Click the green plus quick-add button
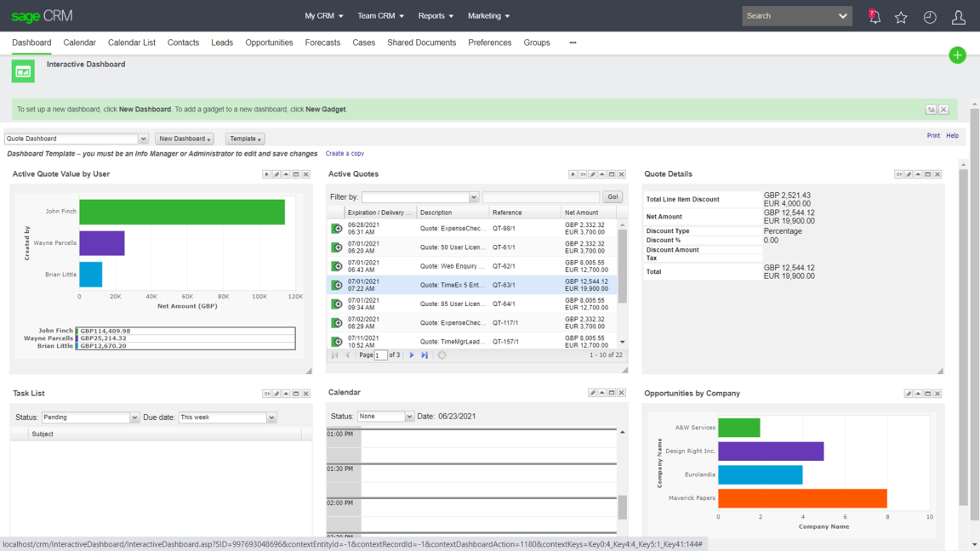The height and width of the screenshot is (551, 980). pyautogui.click(x=957, y=55)
